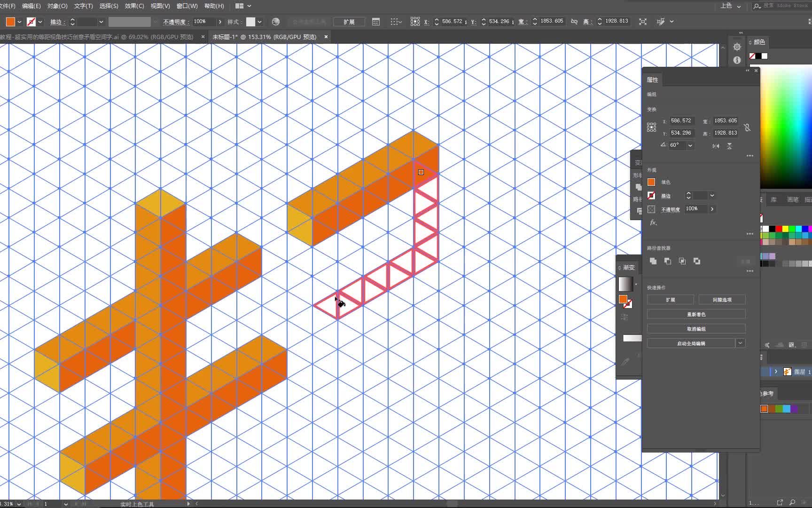Click the align selection icon in control bar
812x508 pixels.
(396, 22)
